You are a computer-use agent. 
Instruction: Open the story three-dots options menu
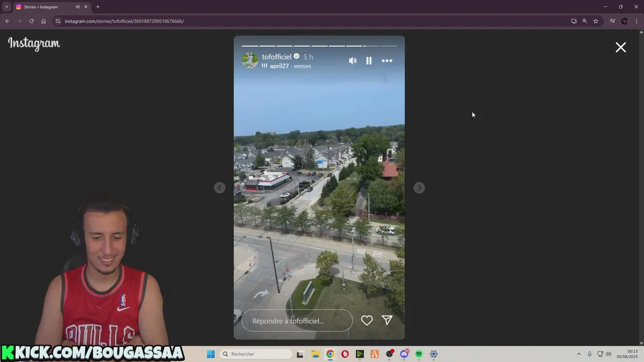pos(387,60)
